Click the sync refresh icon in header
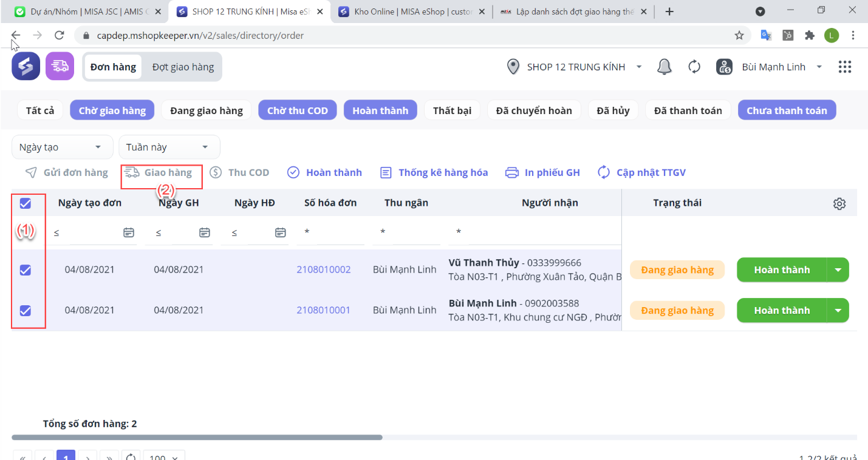 [x=694, y=67]
